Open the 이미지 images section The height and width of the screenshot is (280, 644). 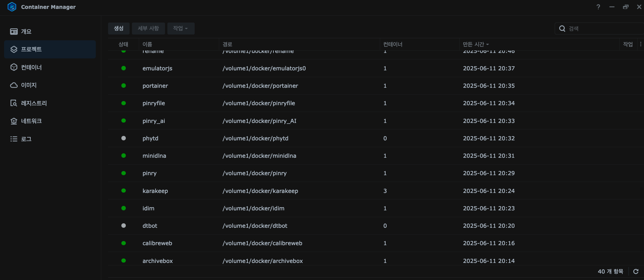point(29,85)
